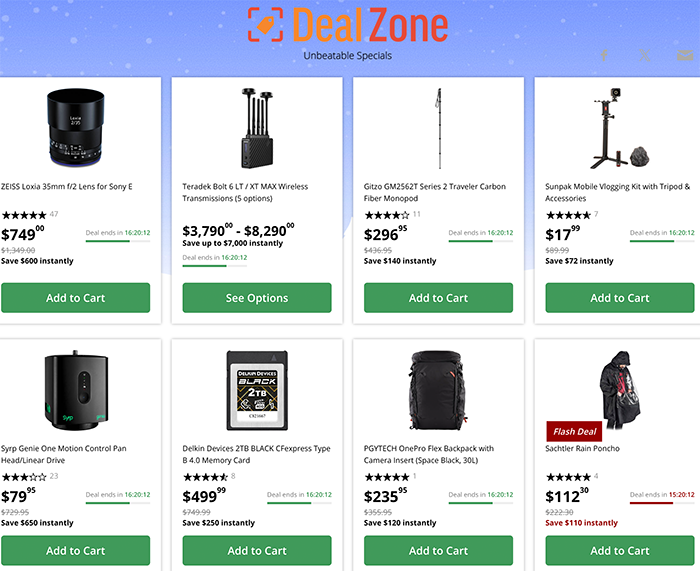Click the Facebook share icon
Image resolution: width=700 pixels, height=571 pixels.
(604, 55)
